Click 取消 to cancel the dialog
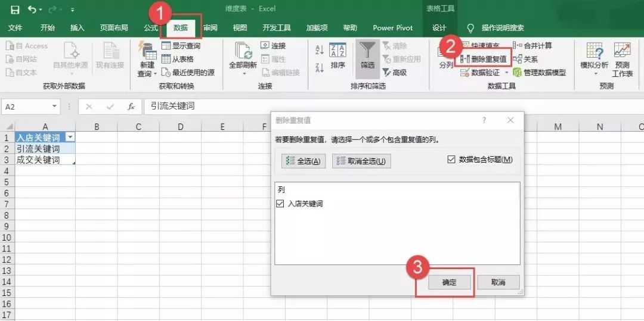Viewport: 644px width, 321px height. point(498,282)
